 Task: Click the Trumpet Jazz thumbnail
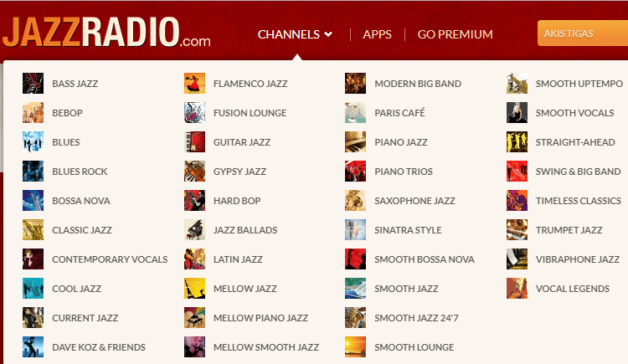[x=517, y=229]
